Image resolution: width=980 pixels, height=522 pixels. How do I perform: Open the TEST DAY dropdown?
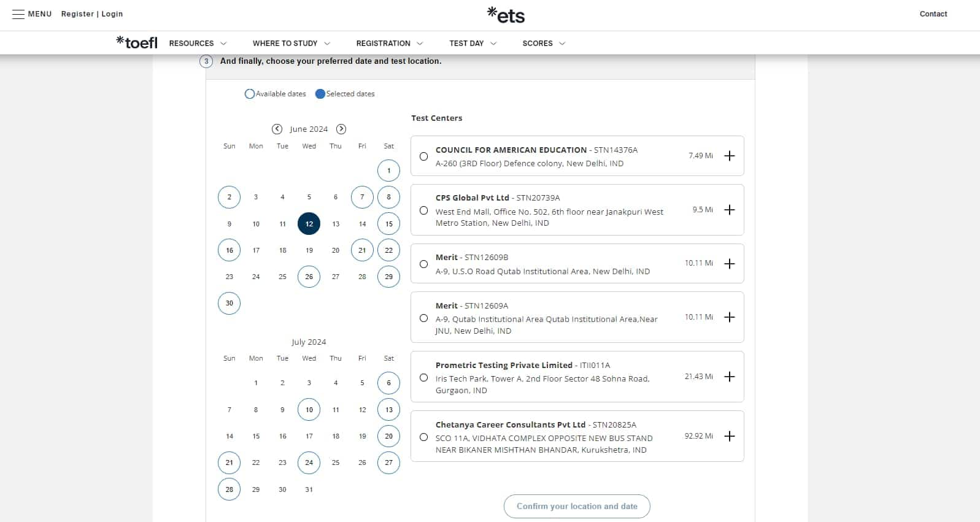pyautogui.click(x=473, y=43)
